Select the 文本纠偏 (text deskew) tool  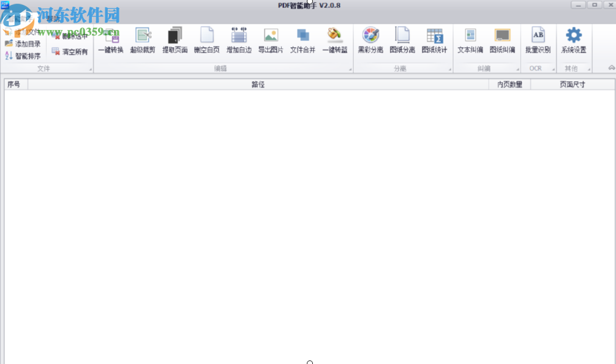[x=470, y=40]
